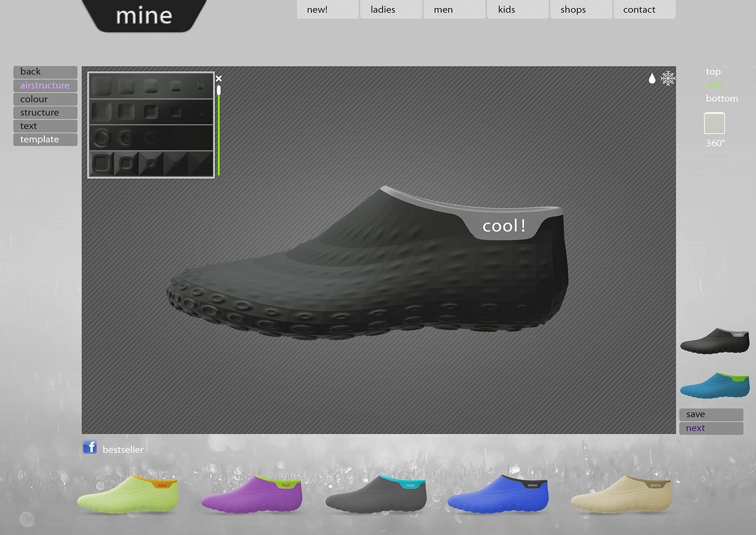Click the Facebook icon near bestseller

point(90,447)
